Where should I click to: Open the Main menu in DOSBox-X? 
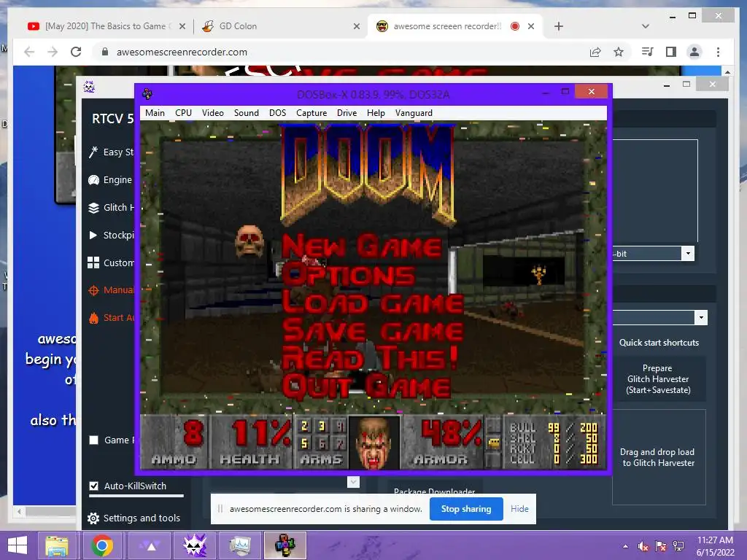[155, 113]
